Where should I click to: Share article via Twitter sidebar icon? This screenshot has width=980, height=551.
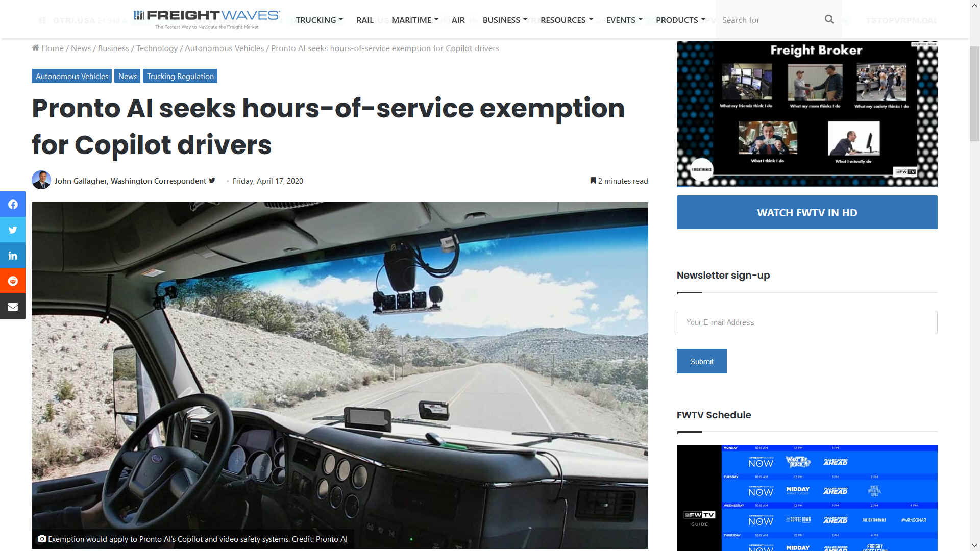click(13, 230)
